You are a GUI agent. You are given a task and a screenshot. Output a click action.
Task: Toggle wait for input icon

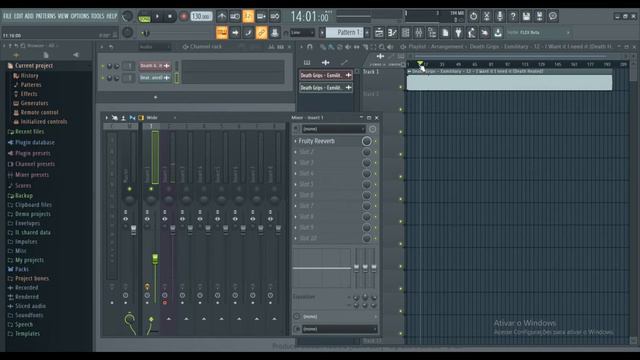click(x=235, y=16)
